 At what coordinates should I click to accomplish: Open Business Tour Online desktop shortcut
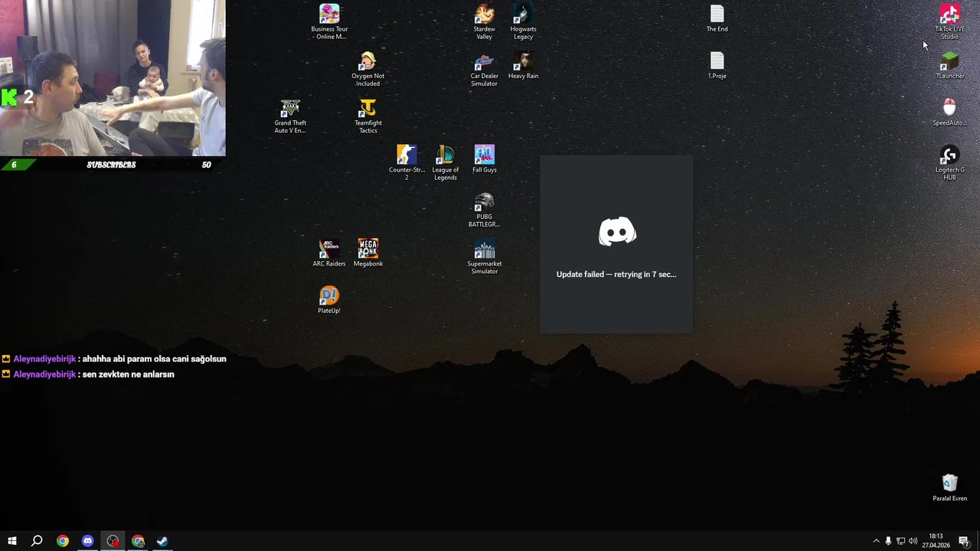[x=329, y=22]
